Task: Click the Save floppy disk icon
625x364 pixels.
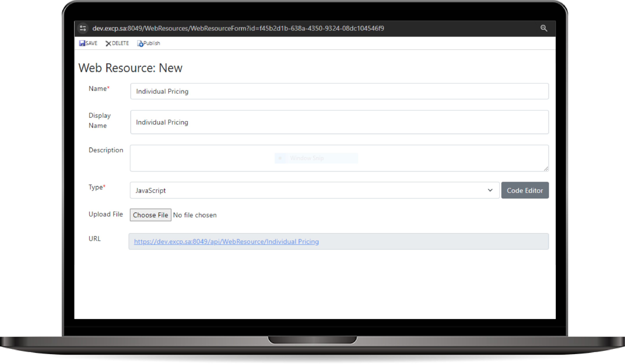Action: tap(82, 43)
